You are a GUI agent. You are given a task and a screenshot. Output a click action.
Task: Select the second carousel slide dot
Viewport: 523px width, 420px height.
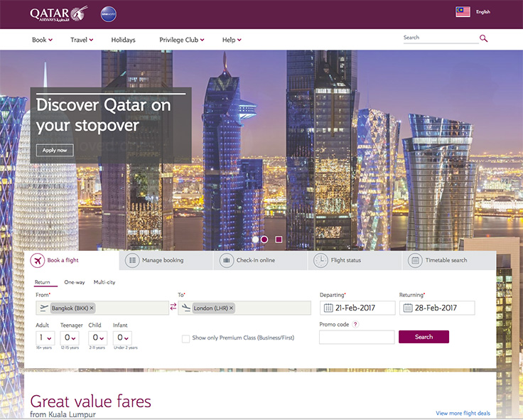coord(264,239)
